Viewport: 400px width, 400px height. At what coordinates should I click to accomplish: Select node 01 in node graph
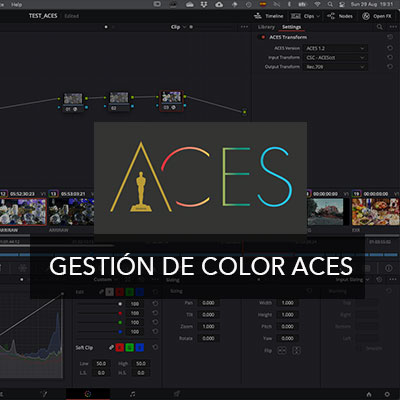(x=73, y=102)
